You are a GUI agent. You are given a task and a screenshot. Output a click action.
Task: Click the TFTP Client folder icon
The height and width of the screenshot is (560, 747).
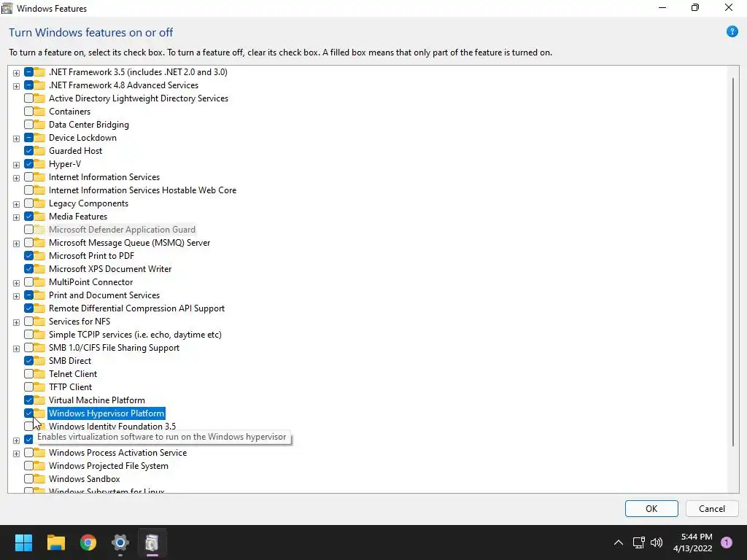39,387
